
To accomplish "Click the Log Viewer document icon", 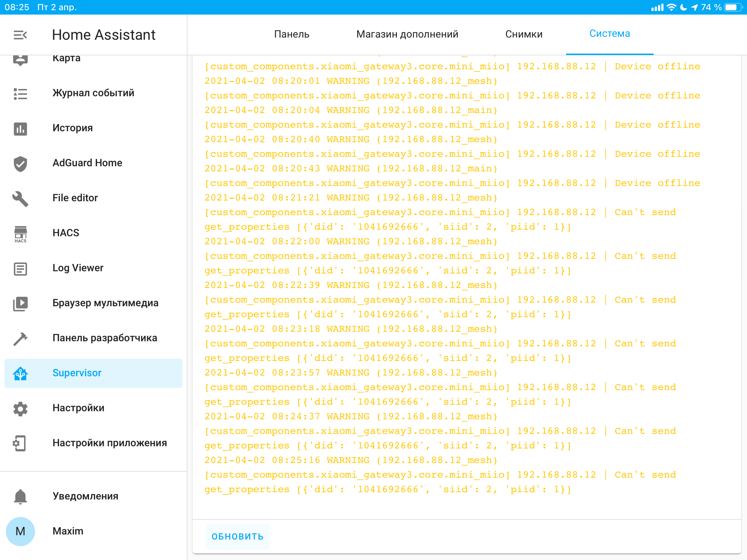I will [x=20, y=269].
